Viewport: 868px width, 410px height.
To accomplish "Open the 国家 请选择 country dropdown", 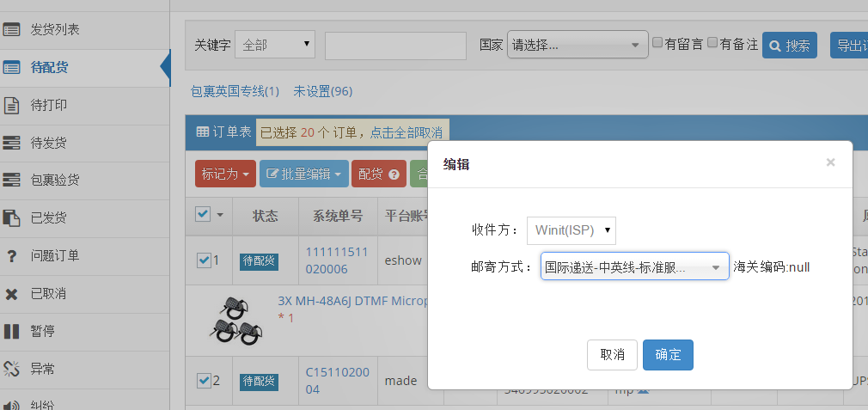I will tap(578, 45).
